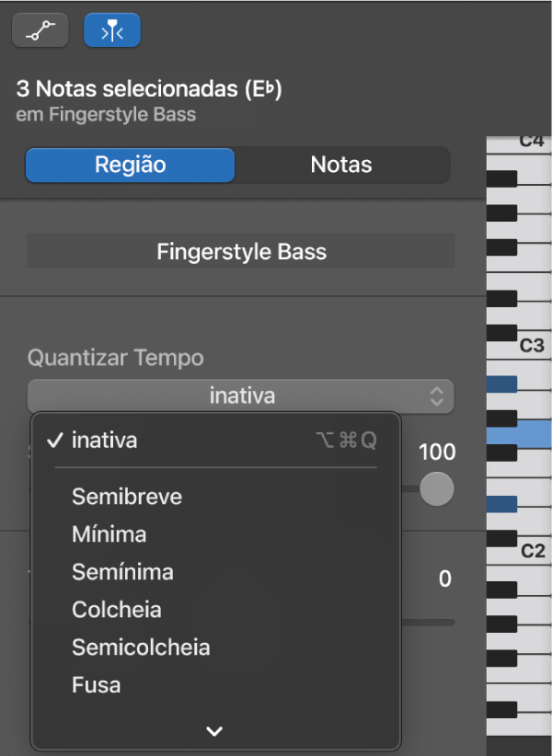Expand more quantize options with the down chevron
Image resolution: width=553 pixels, height=756 pixels.
click(x=214, y=730)
